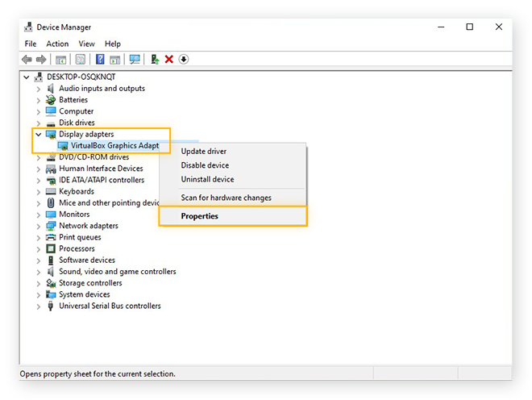Click the Mice and pointing devices icon
The image size is (532, 400).
(51, 203)
